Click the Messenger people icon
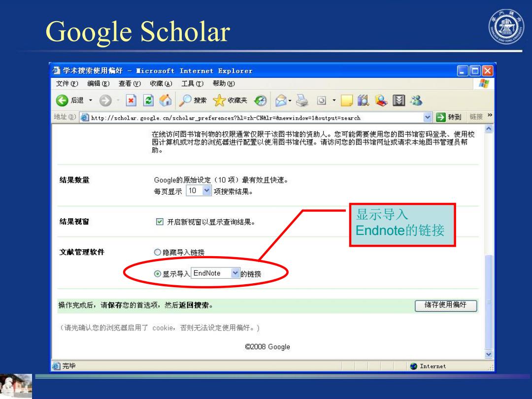 (416, 100)
